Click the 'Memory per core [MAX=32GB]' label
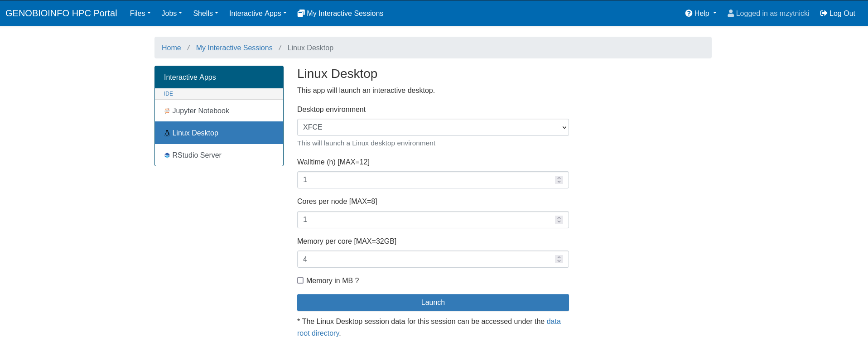 [x=347, y=241]
